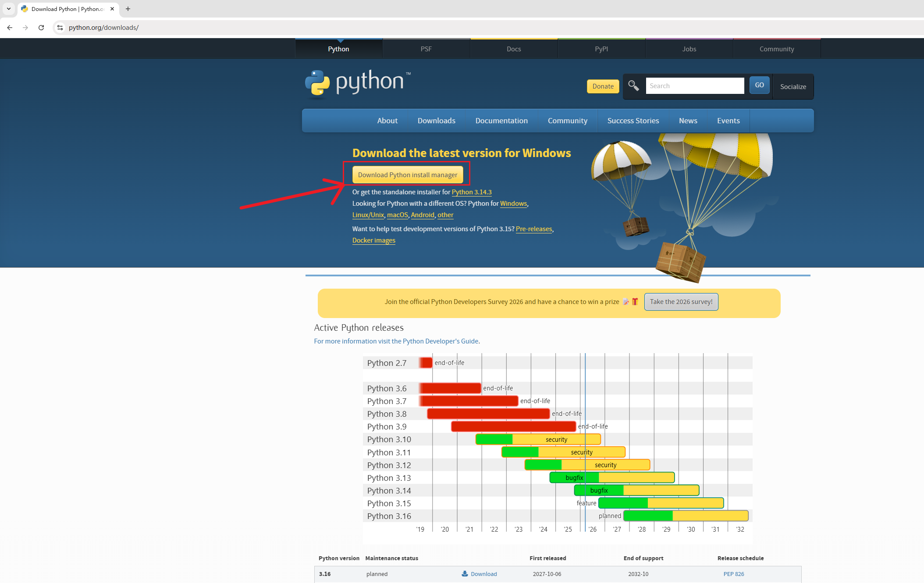
Task: Click into the Search text field
Action: click(695, 86)
